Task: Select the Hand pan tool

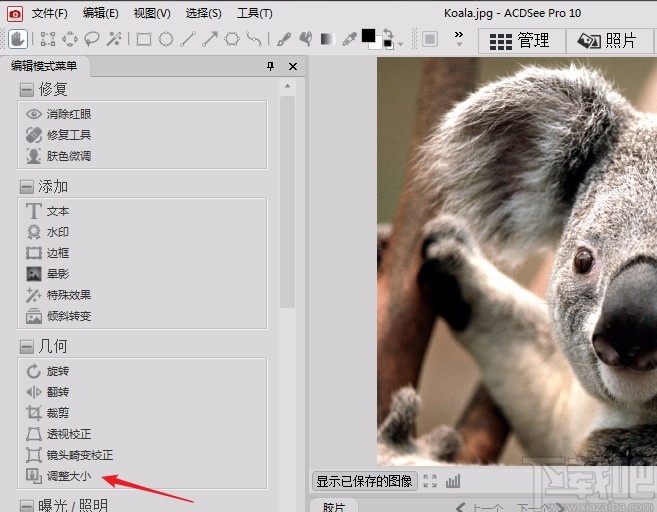Action: point(18,39)
